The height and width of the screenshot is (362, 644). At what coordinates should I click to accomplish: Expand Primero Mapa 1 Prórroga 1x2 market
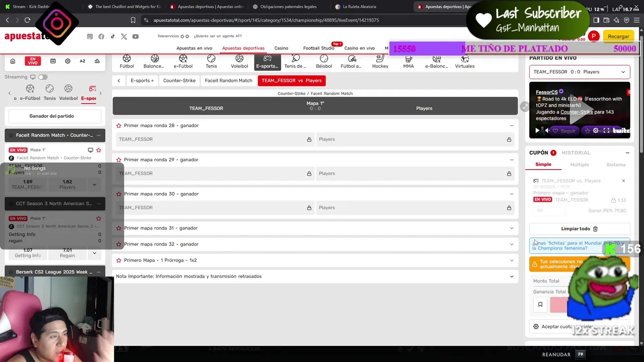[512, 260]
